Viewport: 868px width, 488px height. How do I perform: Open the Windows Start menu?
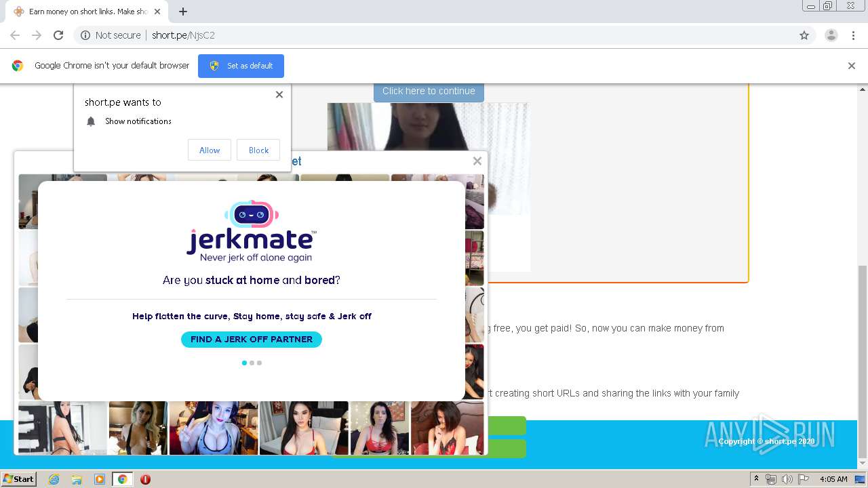coord(18,479)
